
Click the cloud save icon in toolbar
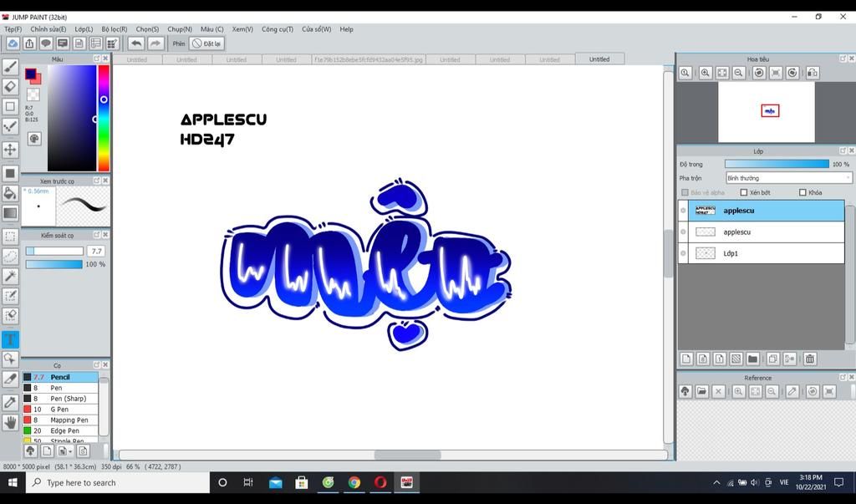tap(13, 43)
